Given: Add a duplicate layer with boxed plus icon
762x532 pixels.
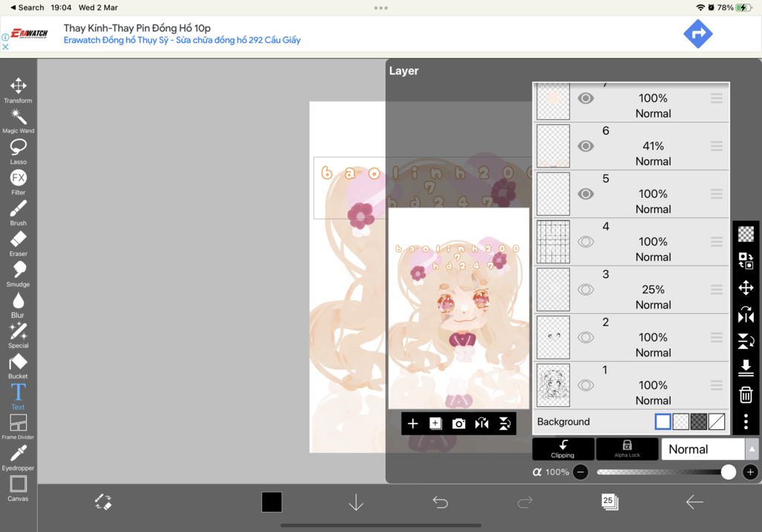Looking at the screenshot, I should 435,423.
